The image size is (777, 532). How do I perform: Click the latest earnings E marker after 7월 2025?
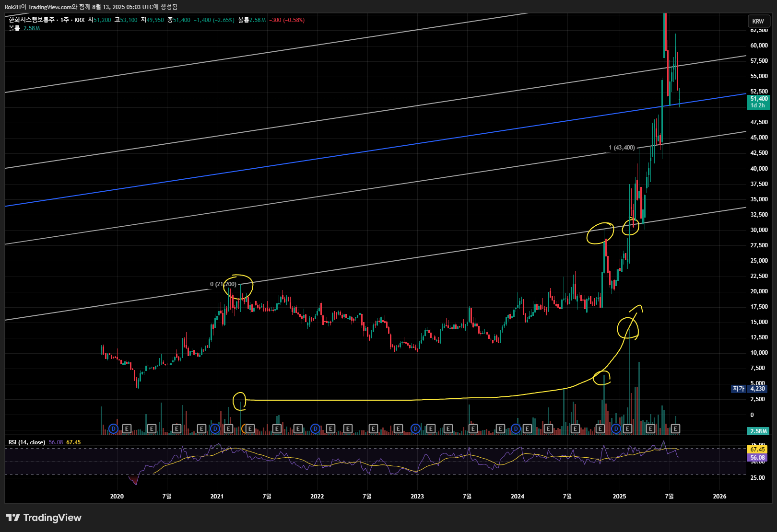675,428
